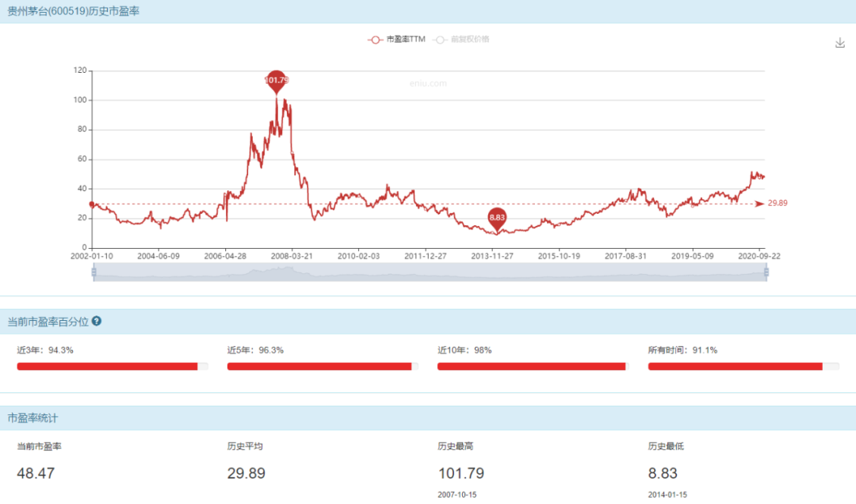Click x-axis label 2015-10-19
856x504 pixels.
(x=559, y=256)
